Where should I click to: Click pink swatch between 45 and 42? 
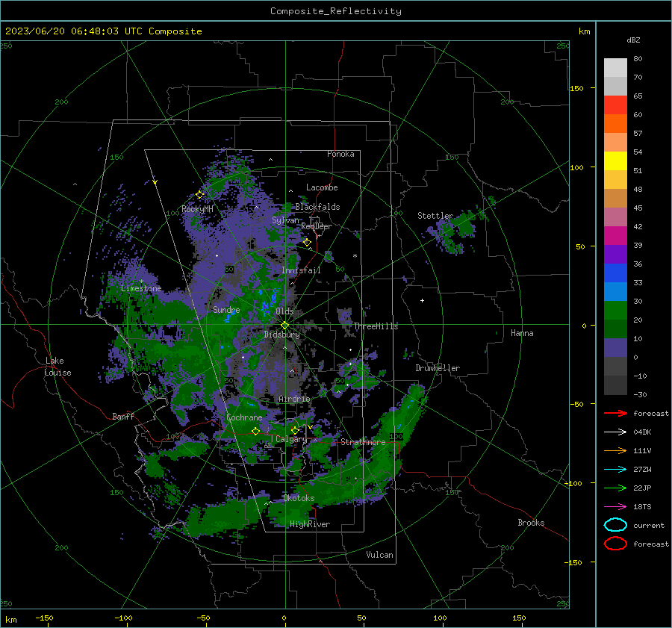click(x=615, y=217)
